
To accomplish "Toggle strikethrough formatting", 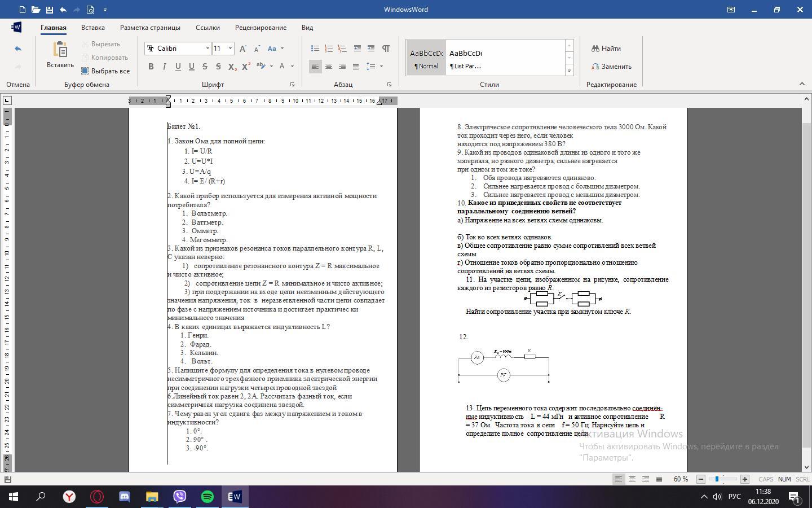I will [205, 67].
